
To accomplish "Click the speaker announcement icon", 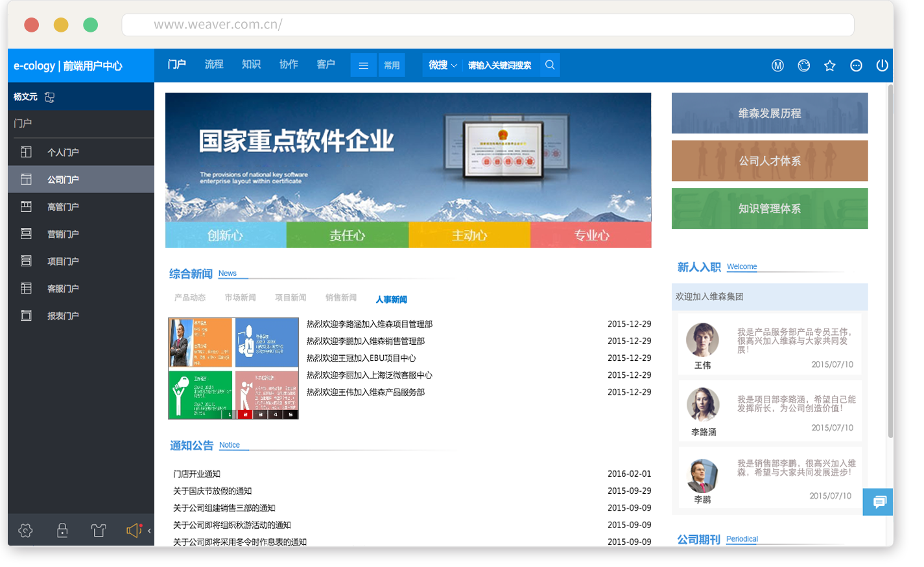I will (134, 531).
